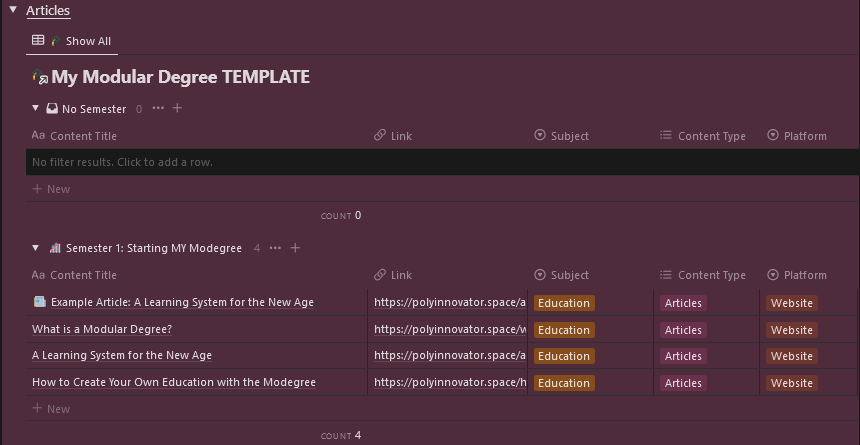
Task: Collapse the Articles section toggle
Action: tap(13, 10)
